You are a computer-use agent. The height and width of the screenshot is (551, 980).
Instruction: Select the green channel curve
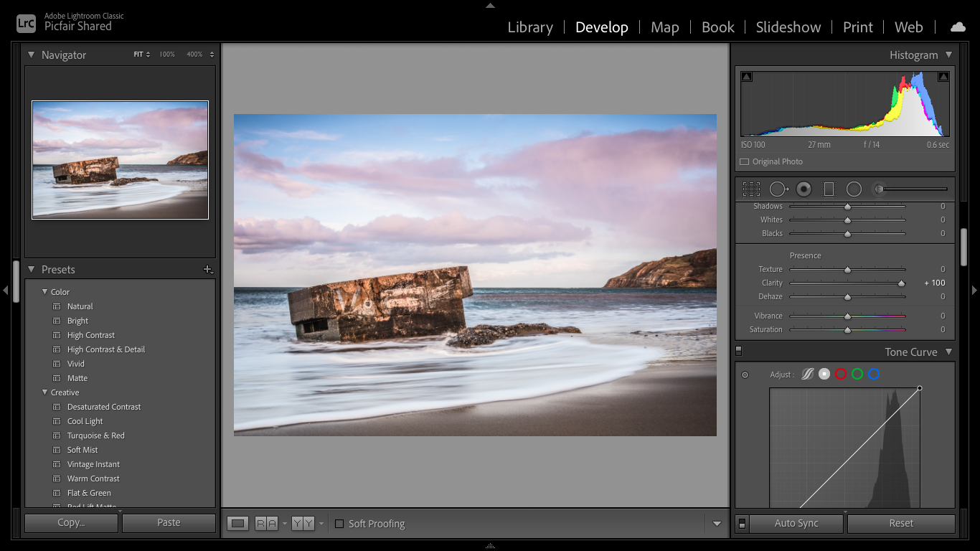tap(857, 374)
